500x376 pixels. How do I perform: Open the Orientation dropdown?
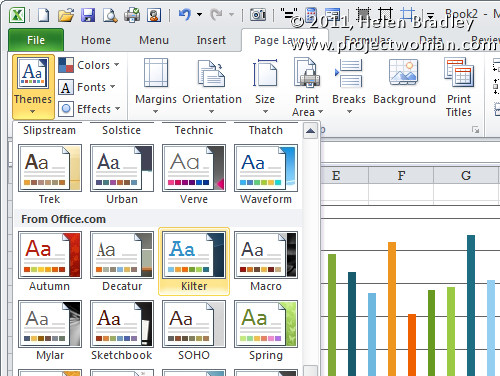[x=212, y=86]
